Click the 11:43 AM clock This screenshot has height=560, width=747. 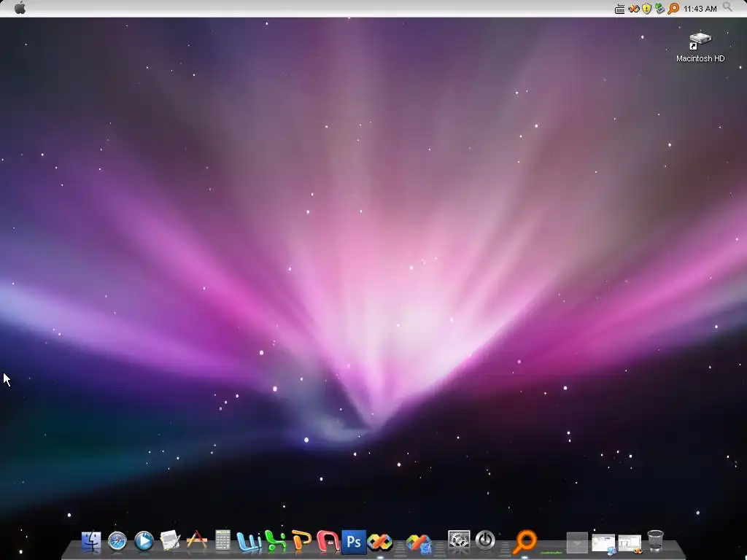pos(700,9)
